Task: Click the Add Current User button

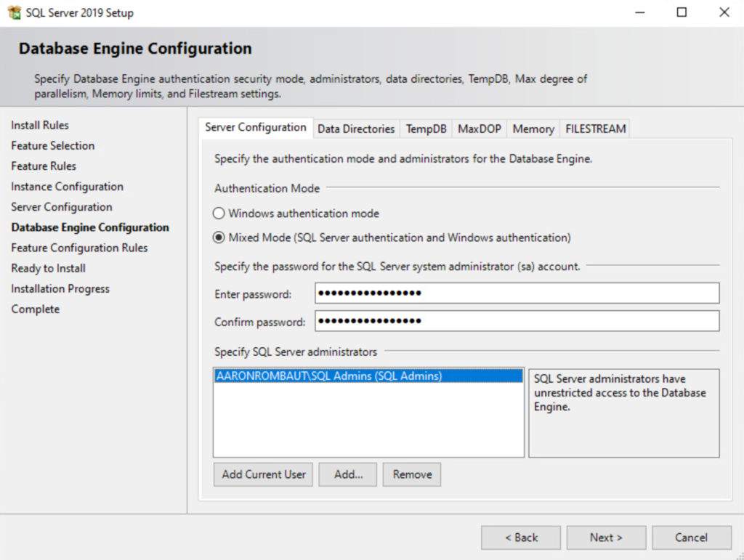Action: 264,474
